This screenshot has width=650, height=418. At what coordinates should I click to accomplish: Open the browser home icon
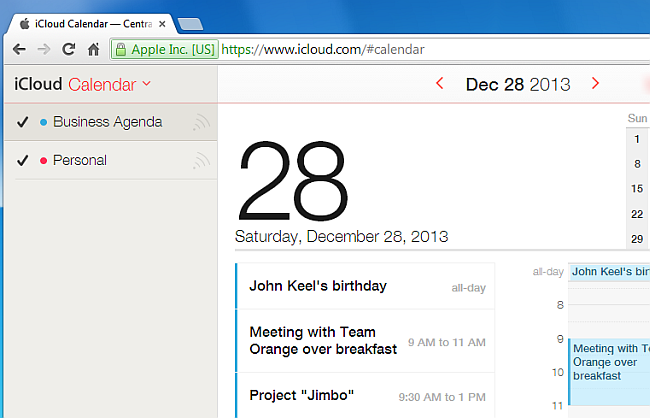[x=93, y=49]
